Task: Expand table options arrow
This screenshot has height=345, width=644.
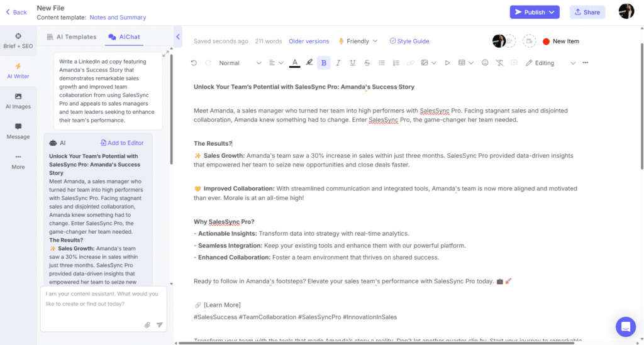Action: 471,63
